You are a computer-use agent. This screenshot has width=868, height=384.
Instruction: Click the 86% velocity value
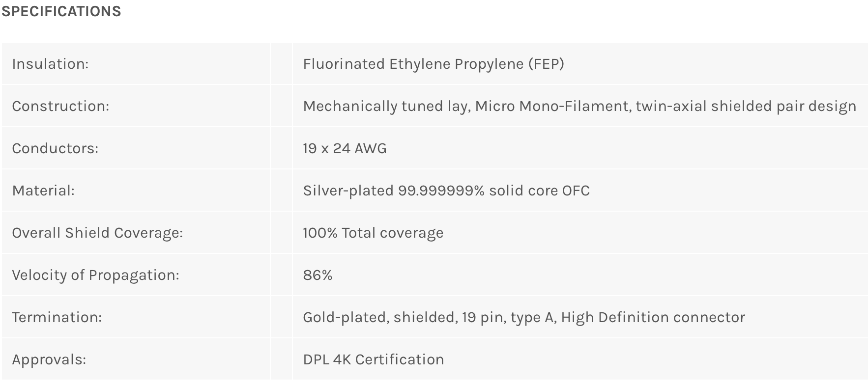318,275
